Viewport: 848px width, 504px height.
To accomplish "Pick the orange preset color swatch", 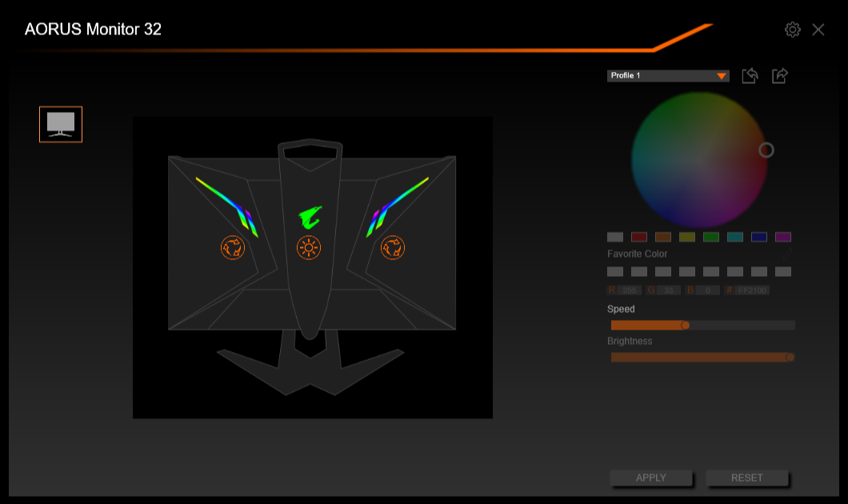I will (663, 237).
